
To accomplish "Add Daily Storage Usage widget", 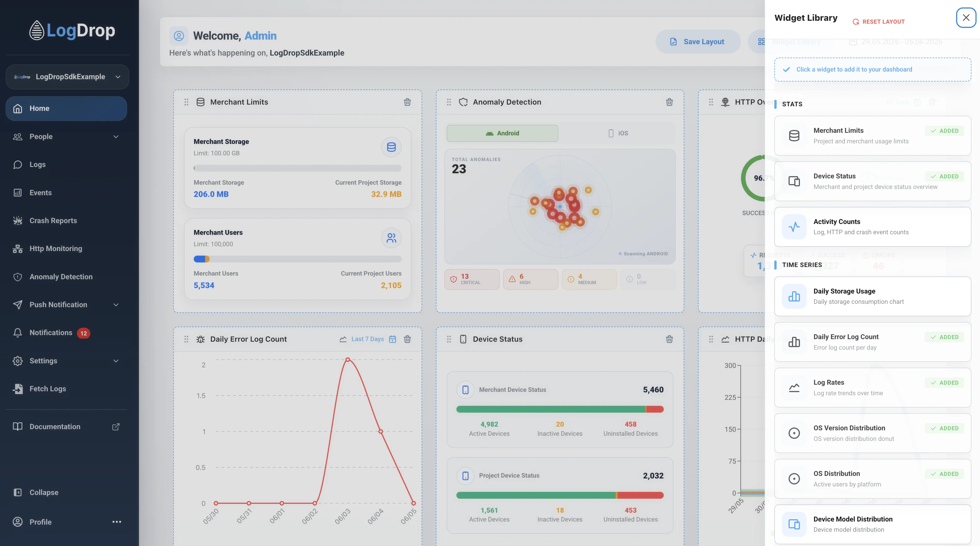I will (x=872, y=296).
